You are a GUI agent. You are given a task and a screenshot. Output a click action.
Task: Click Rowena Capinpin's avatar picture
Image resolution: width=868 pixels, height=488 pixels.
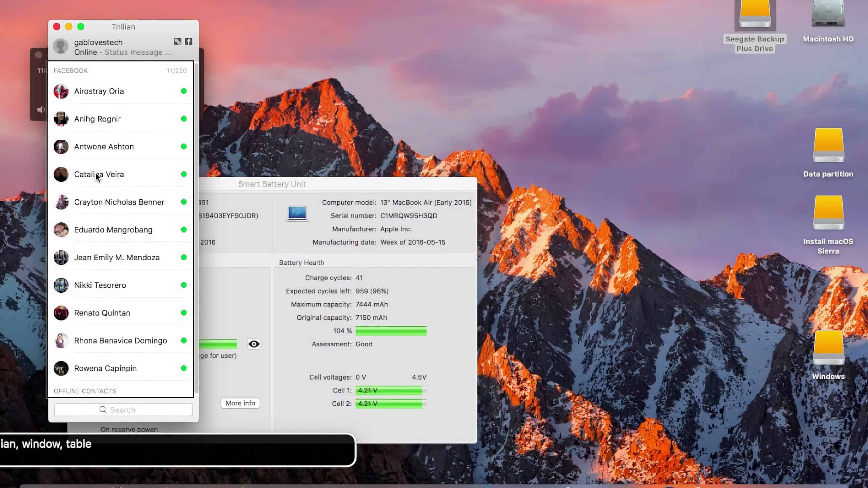(x=61, y=368)
